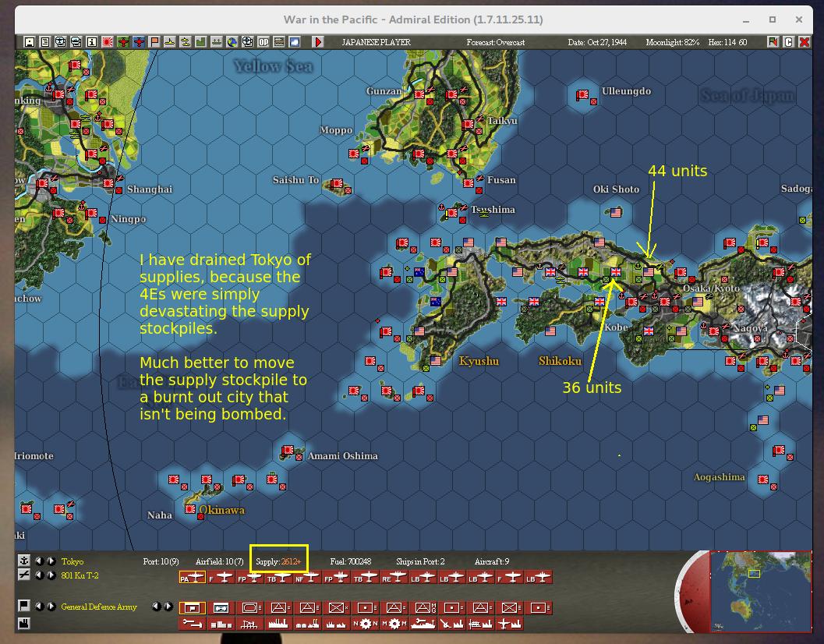Click the globe toolbar icon

point(232,41)
